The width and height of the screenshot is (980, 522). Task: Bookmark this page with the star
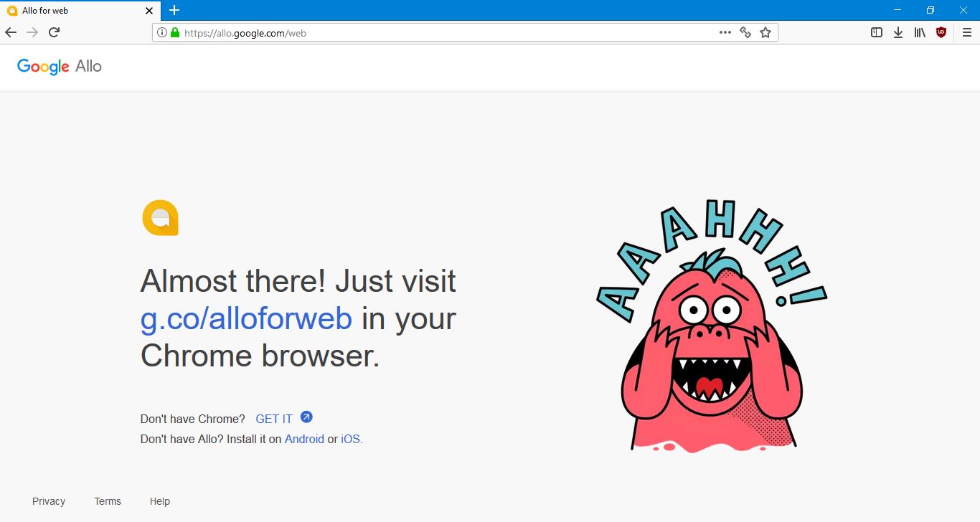[x=765, y=32]
